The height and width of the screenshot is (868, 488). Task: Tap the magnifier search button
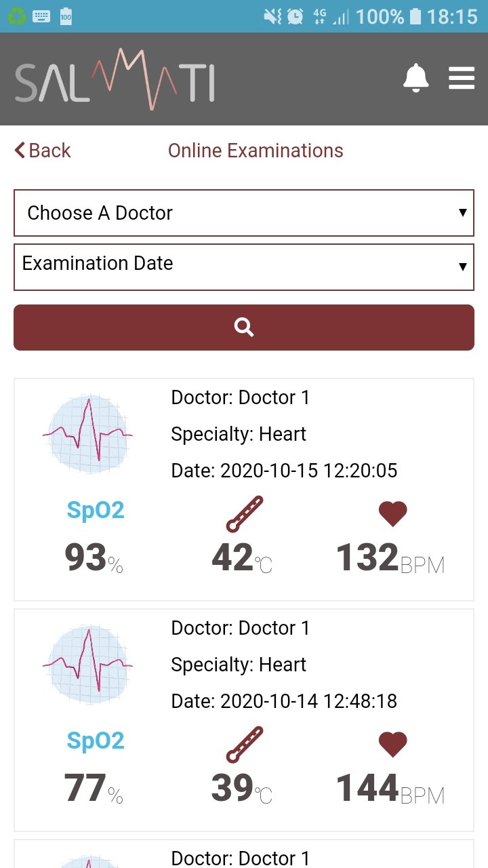click(x=244, y=328)
